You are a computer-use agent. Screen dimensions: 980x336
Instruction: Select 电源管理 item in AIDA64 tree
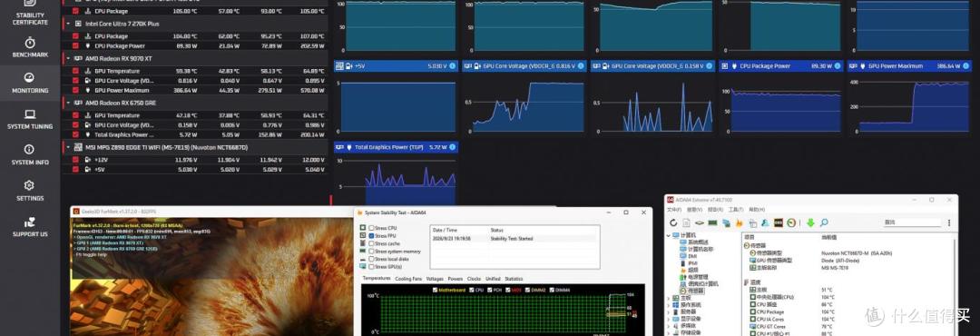698,277
